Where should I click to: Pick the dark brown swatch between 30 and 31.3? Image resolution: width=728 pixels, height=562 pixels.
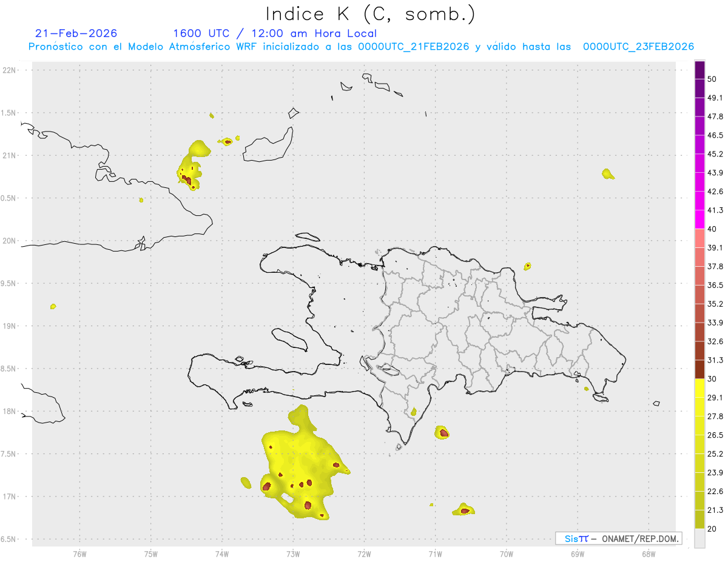coord(699,370)
